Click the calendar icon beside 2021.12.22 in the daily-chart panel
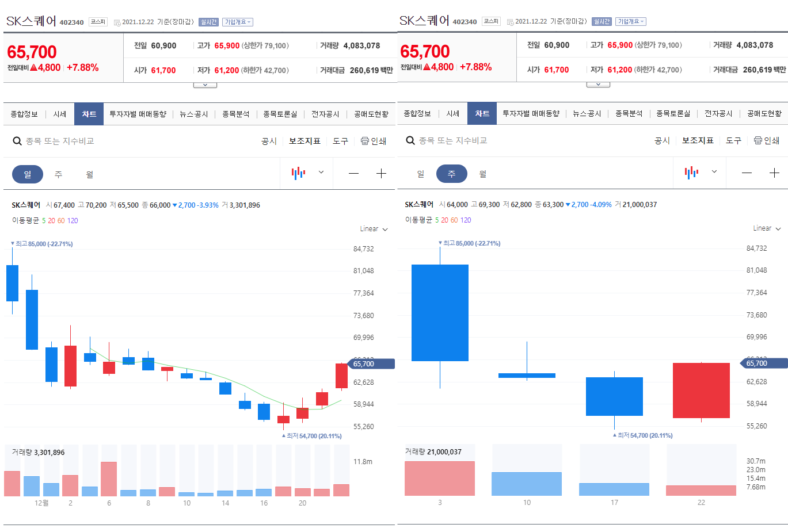788x532 pixels. 117,22
